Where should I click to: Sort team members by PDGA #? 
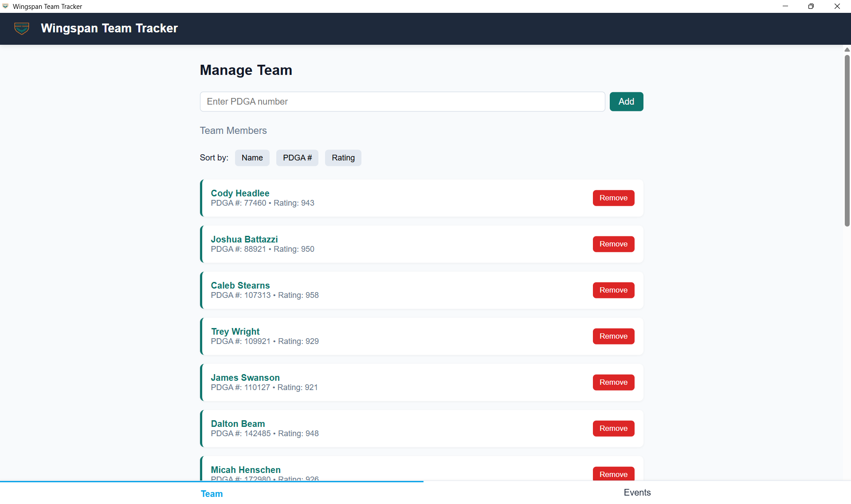pos(297,158)
